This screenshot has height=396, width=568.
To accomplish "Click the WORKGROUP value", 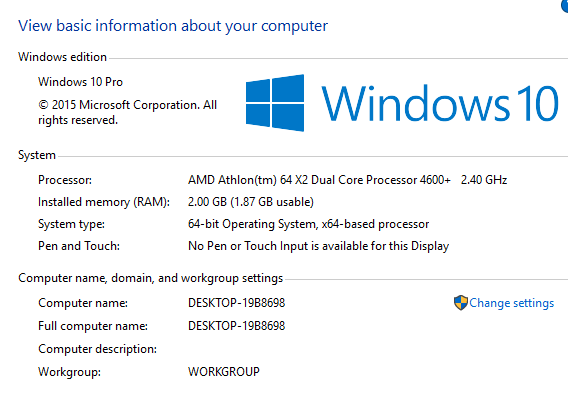I will pos(224,372).
